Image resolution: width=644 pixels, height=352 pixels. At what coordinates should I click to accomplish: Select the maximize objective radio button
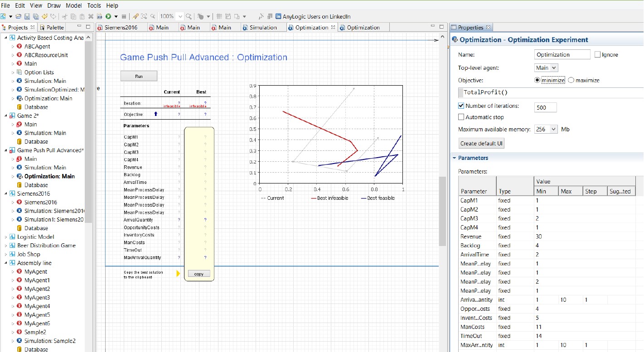click(571, 80)
